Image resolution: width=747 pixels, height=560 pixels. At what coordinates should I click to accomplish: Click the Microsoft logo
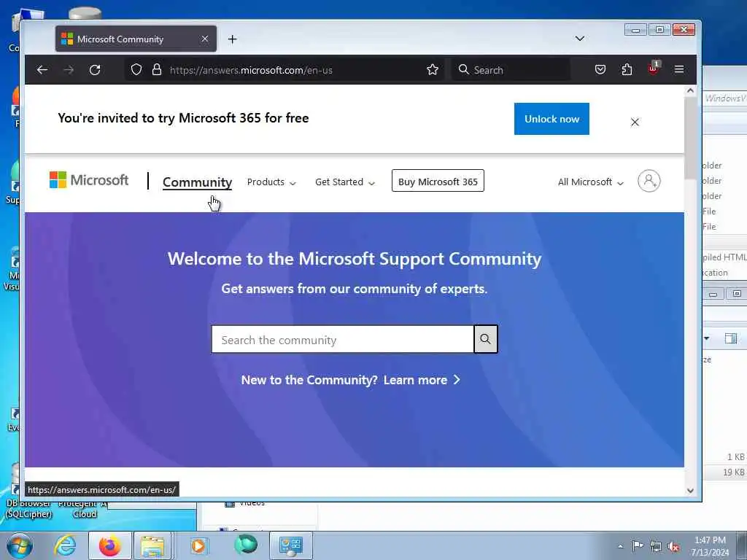point(89,180)
